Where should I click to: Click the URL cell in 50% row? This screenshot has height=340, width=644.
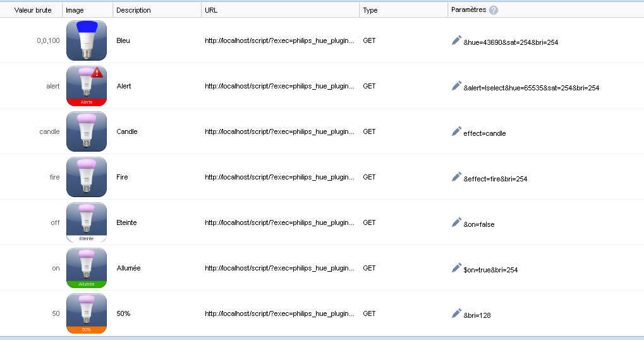point(280,313)
